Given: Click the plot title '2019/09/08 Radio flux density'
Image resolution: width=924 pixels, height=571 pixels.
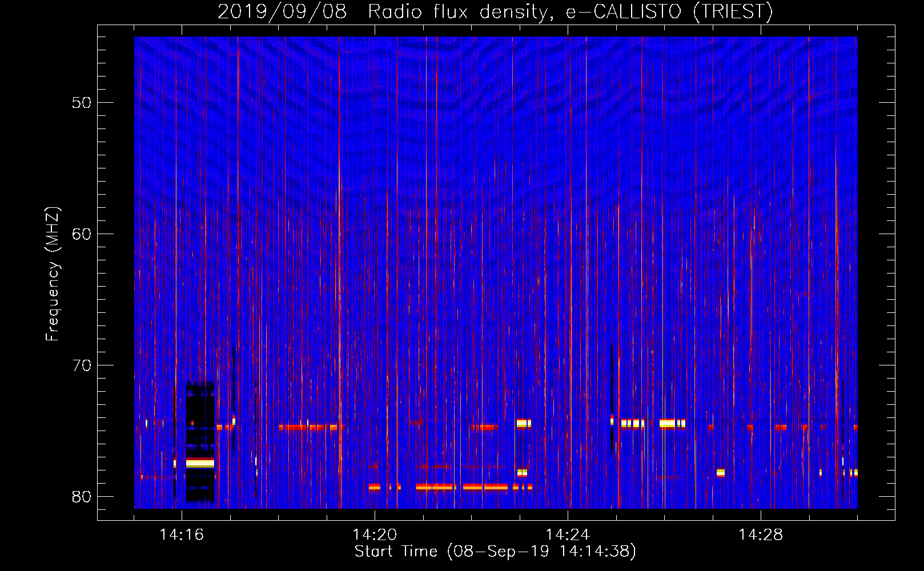Looking at the screenshot, I should pyautogui.click(x=495, y=11).
